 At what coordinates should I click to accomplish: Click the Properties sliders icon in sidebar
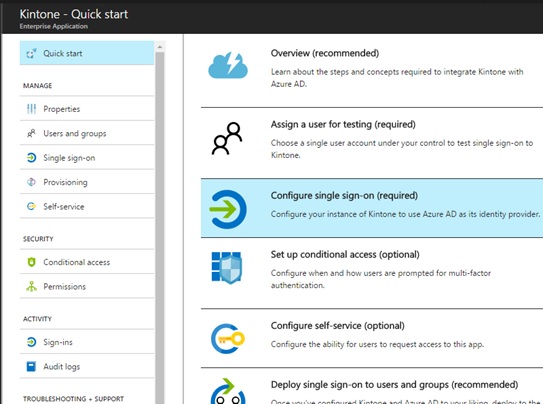31,109
